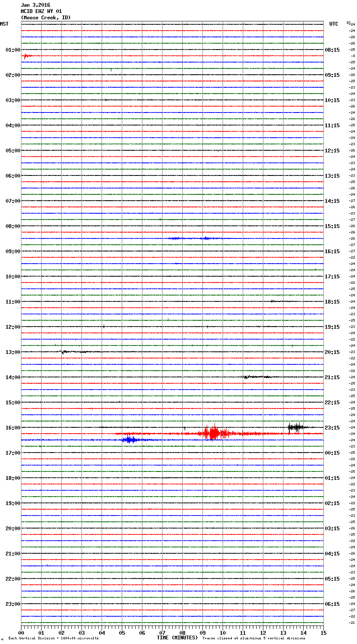This screenshot has height=644, width=357.
Task: Click the 18:15 UTC time label
Action: click(x=332, y=301)
